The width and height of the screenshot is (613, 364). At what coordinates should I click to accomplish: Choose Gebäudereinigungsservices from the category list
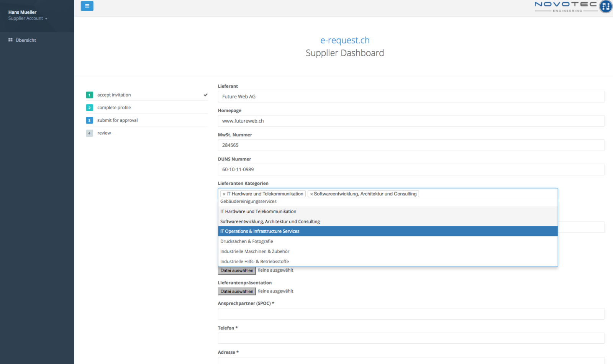[248, 202]
